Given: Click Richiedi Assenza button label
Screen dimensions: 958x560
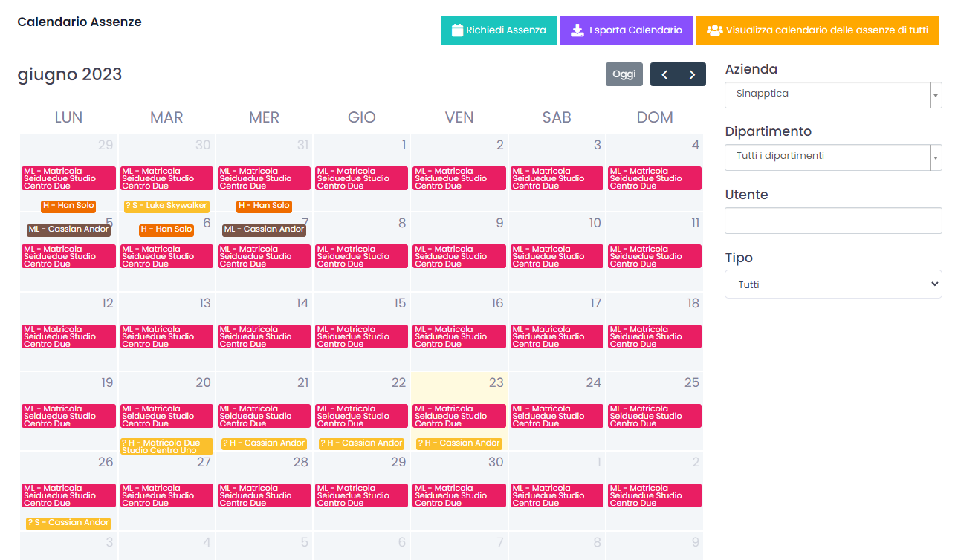Looking at the screenshot, I should [505, 30].
